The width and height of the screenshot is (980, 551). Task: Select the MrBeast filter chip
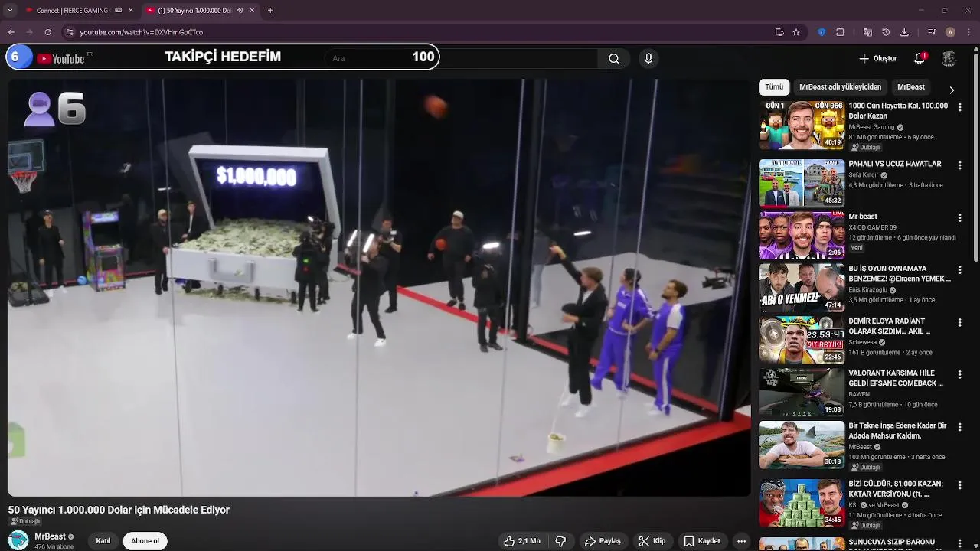click(911, 87)
